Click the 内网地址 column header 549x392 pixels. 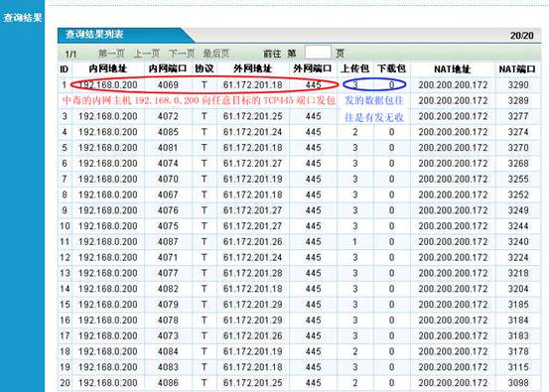coord(108,68)
